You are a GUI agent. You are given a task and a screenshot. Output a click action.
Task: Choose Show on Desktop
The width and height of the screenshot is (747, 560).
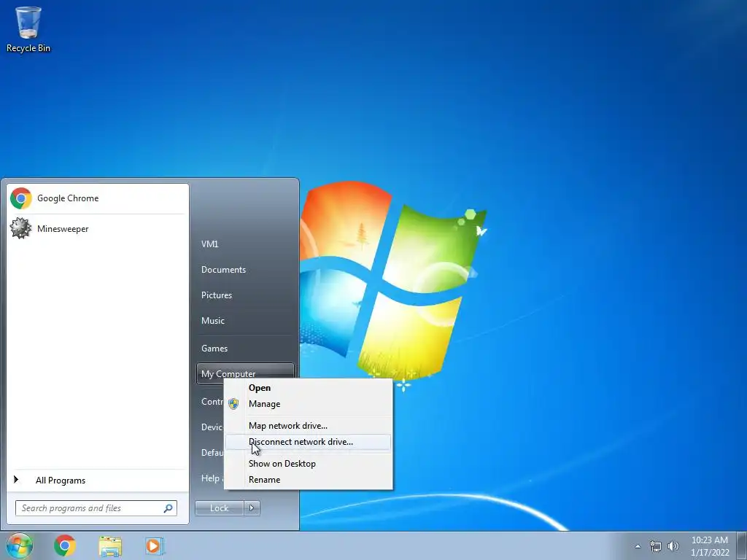tap(309, 463)
